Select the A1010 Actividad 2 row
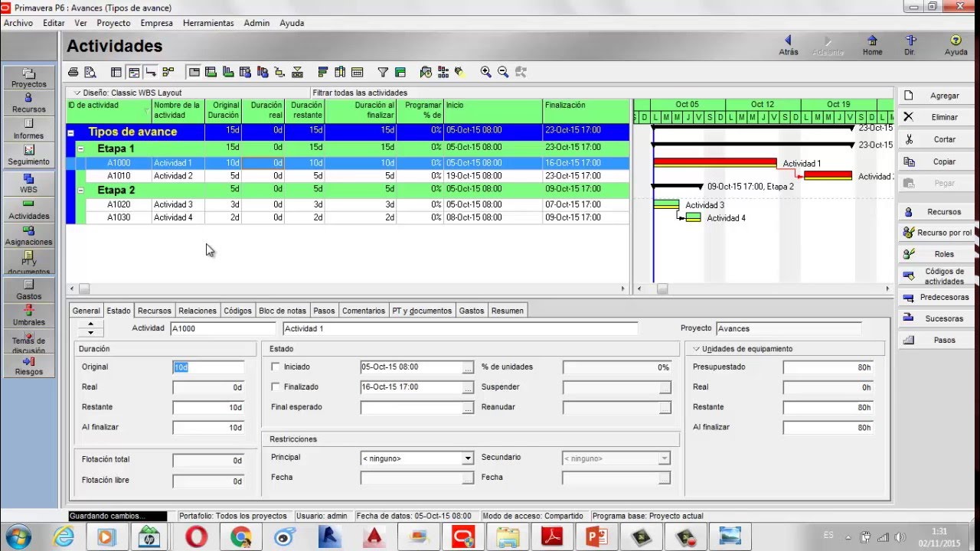980x551 pixels. tap(348, 176)
